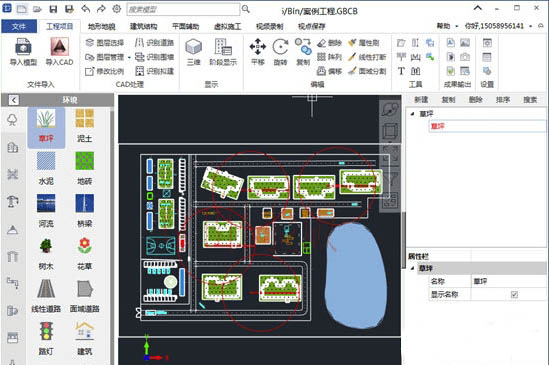Switch to the 视频录制 tab
Screen dimensions: 549x365
[x=269, y=26]
